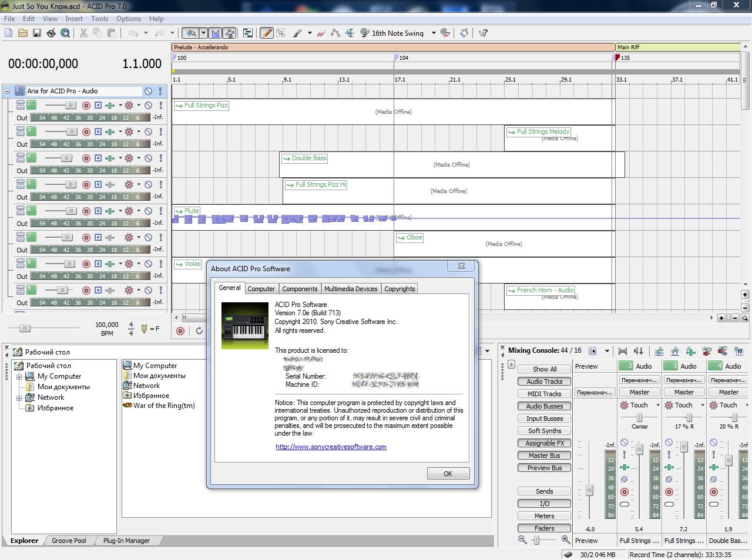Open Touch automation dropdown on channel 2

[658, 405]
